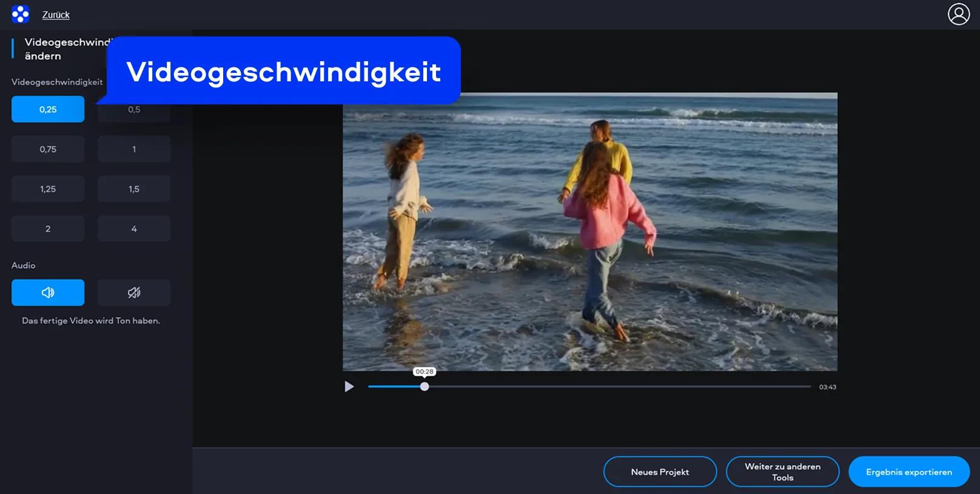
Task: Double the video speed with 2
Action: pyautogui.click(x=48, y=229)
